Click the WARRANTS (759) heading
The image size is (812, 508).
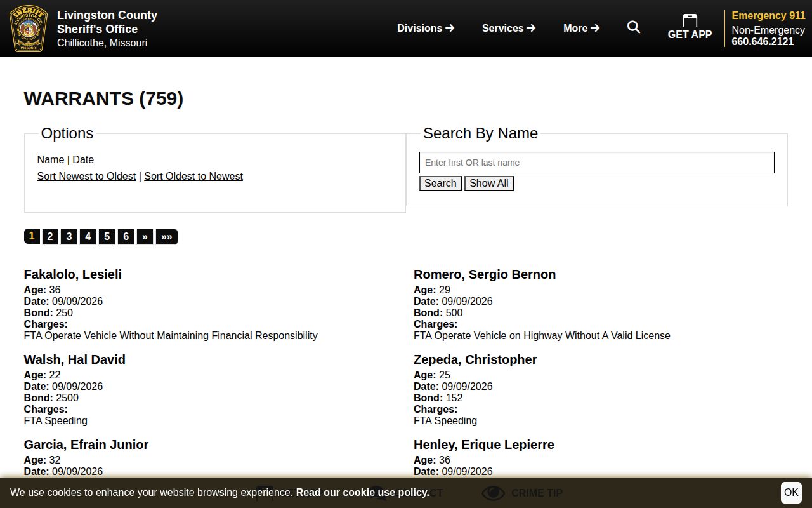click(103, 98)
